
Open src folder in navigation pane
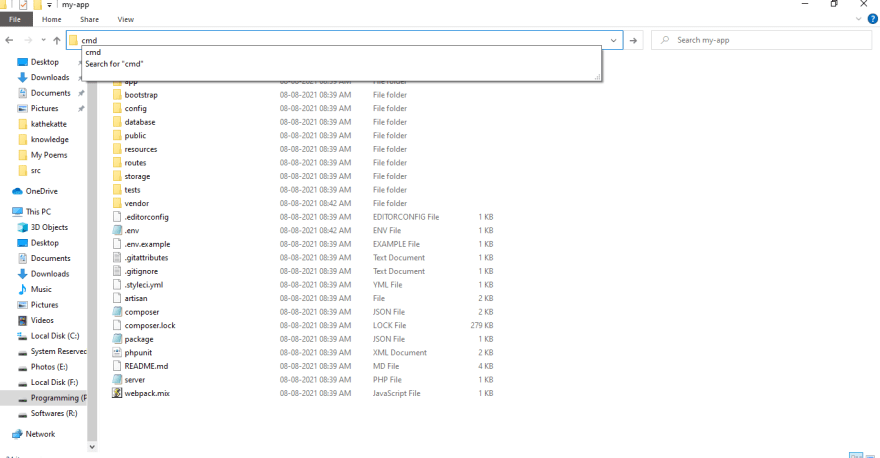point(35,171)
